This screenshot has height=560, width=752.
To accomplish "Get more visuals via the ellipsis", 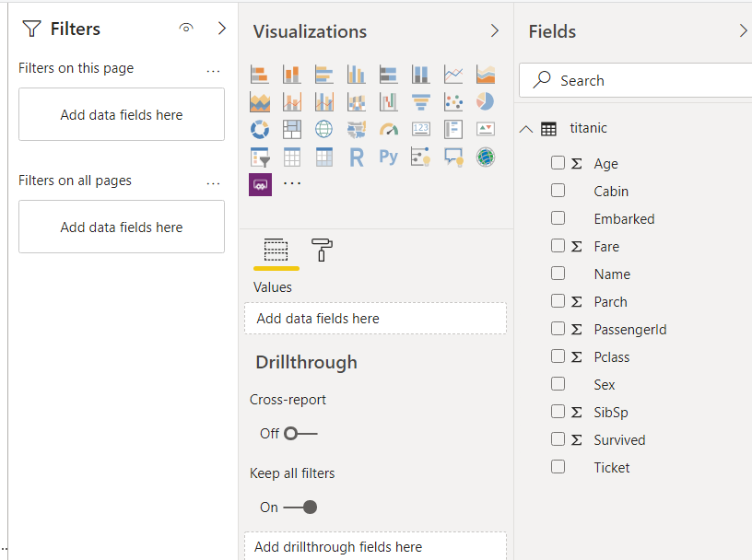I will pyautogui.click(x=292, y=184).
